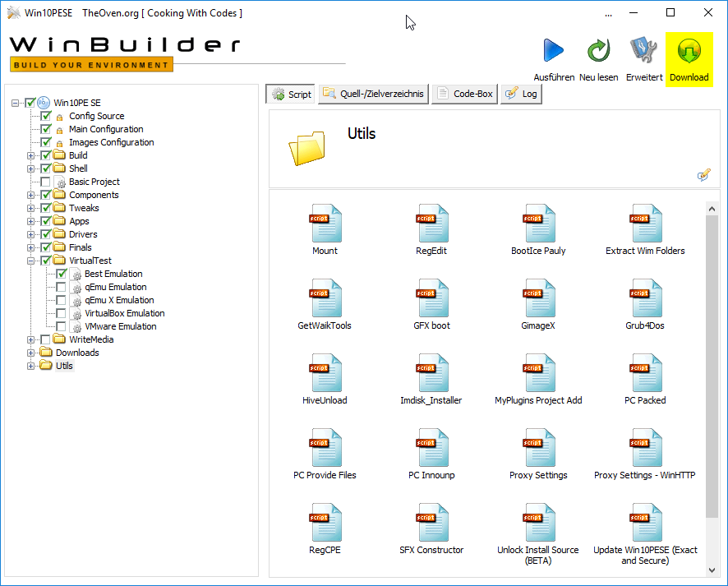Viewport: 728px width, 586px height.
Task: Enable the Basic Project checkbox
Action: [x=46, y=182]
